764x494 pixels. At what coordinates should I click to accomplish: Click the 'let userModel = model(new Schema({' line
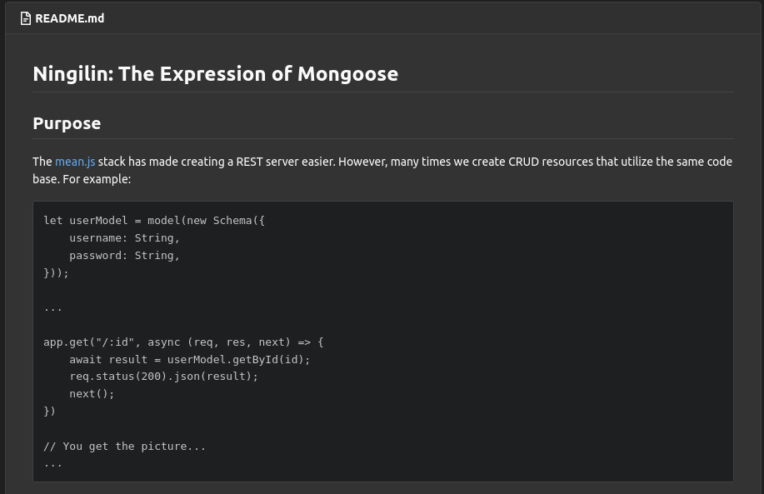point(154,220)
